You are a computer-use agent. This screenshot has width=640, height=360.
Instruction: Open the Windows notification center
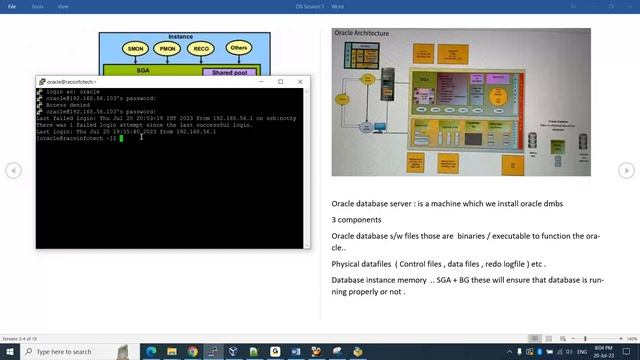[627, 351]
